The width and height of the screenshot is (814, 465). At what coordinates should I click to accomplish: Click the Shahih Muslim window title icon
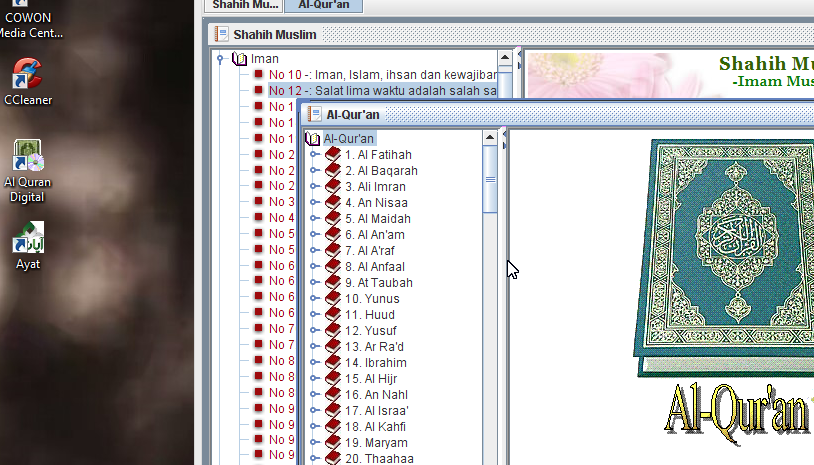[x=222, y=34]
